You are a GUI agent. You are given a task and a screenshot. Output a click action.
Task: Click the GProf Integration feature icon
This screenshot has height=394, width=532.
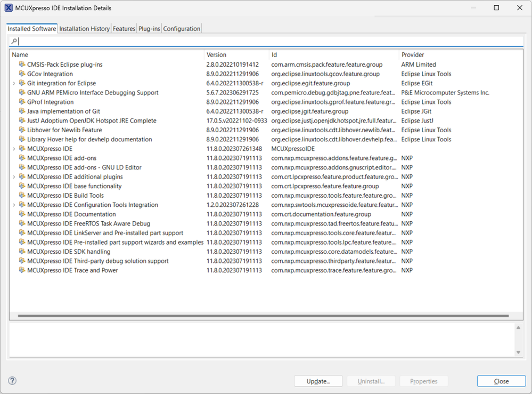(22, 101)
